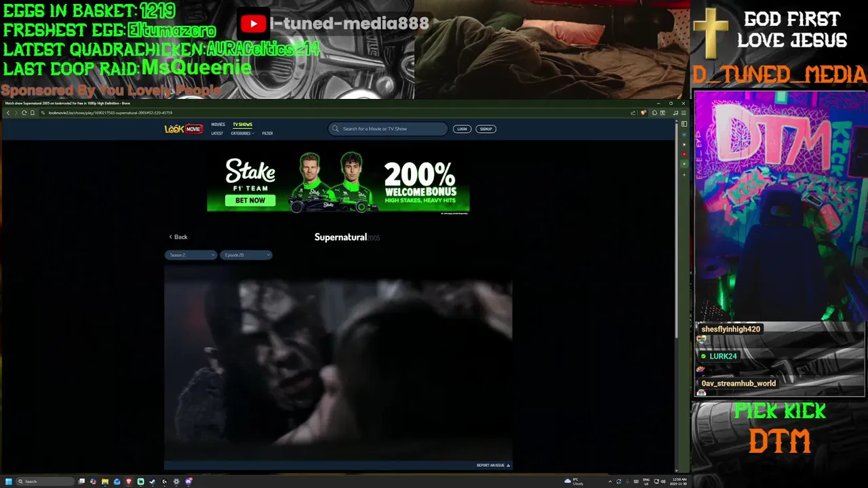This screenshot has width=868, height=488.
Task: Open media control music-note icon
Action: (x=675, y=113)
